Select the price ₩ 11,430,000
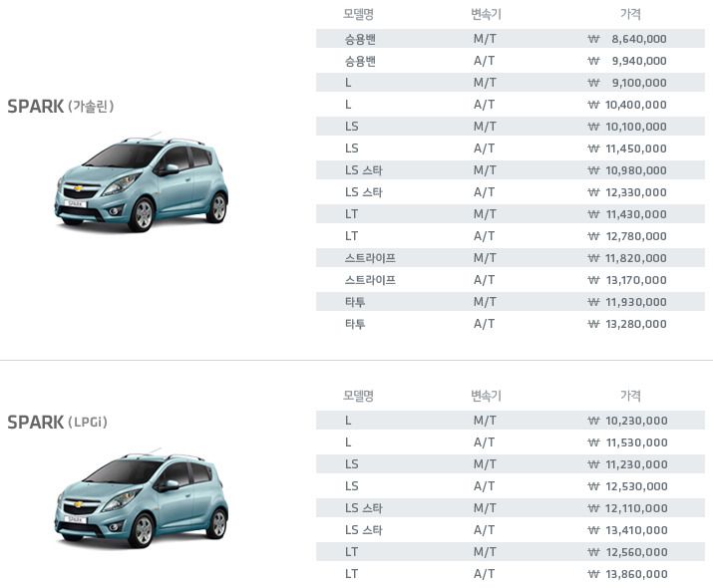Screen dimensions: 713x588 click(627, 214)
